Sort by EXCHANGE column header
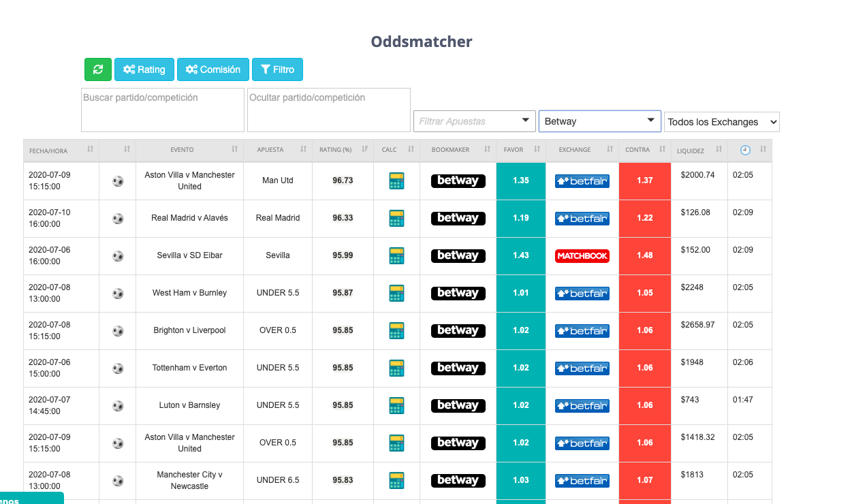The image size is (867, 504). pyautogui.click(x=582, y=150)
